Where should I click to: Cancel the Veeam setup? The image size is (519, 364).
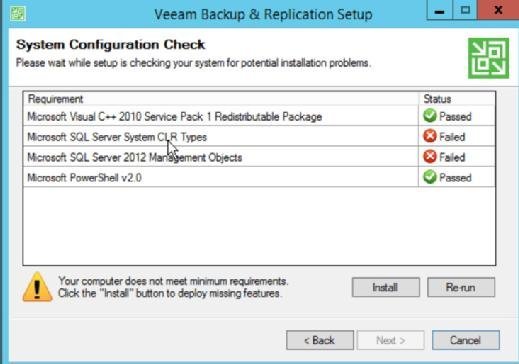(x=466, y=340)
